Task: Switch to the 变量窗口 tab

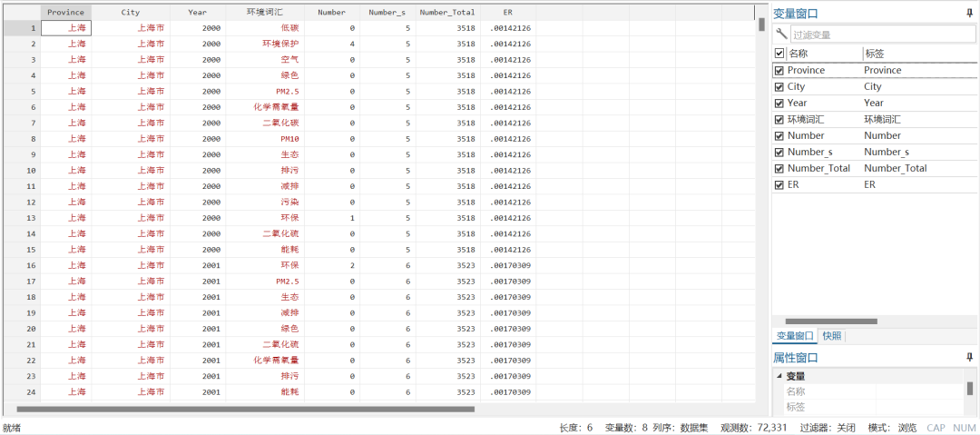Action: point(794,336)
